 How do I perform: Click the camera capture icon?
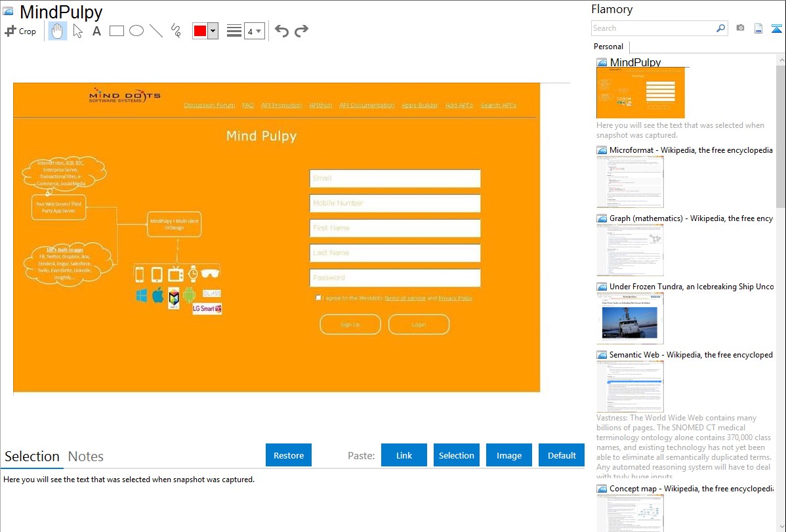[740, 28]
